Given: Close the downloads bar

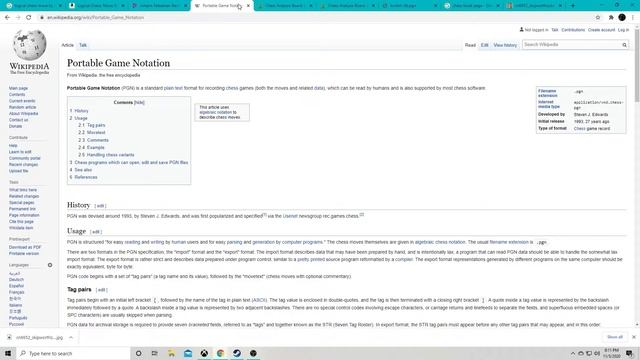Looking at the screenshot, I should click(x=633, y=337).
